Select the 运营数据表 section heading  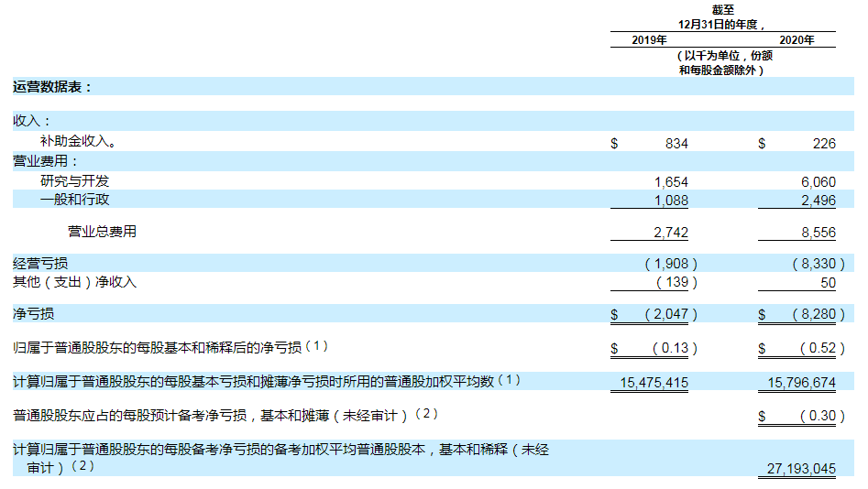[52, 87]
